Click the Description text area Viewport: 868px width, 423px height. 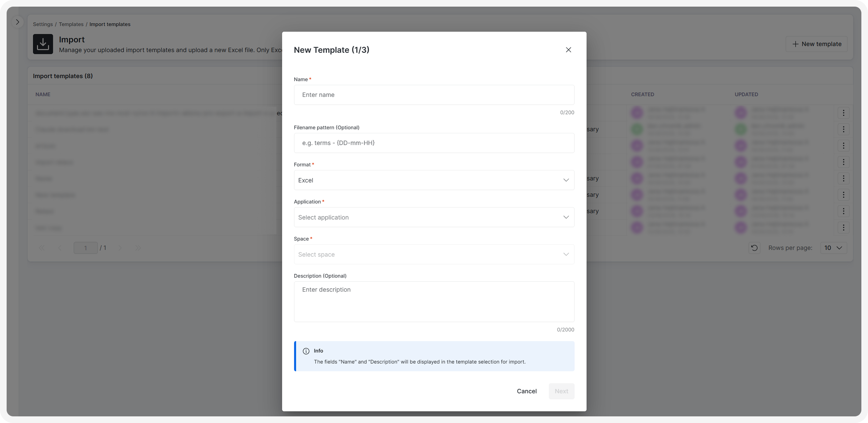(434, 302)
